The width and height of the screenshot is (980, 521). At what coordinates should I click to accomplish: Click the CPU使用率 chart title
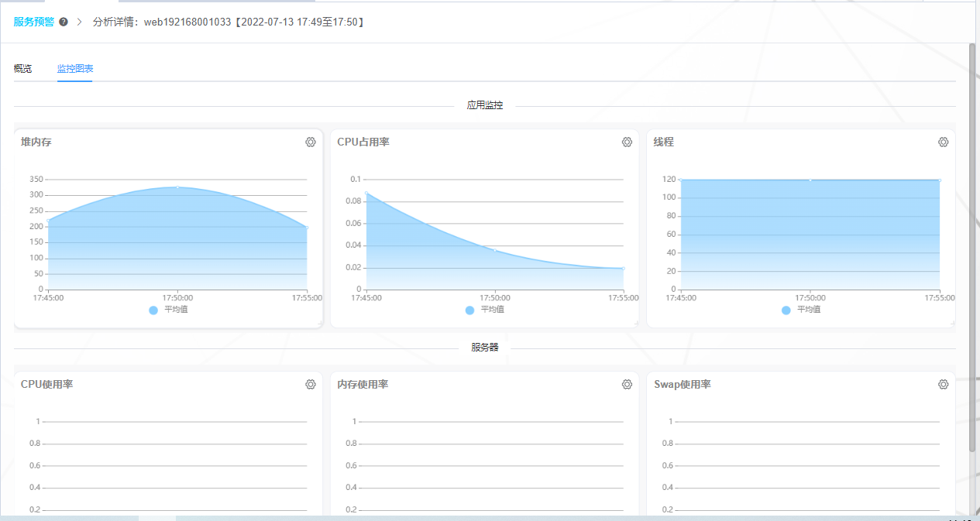47,385
